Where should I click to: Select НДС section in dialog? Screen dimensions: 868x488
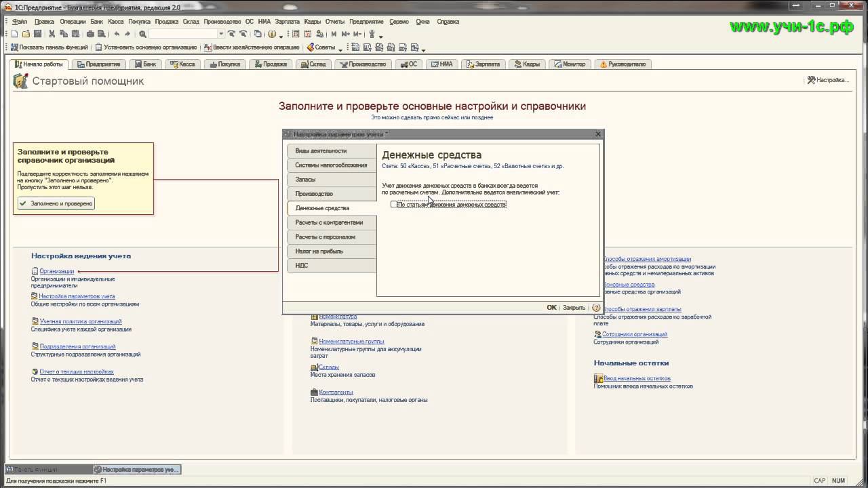(x=332, y=266)
